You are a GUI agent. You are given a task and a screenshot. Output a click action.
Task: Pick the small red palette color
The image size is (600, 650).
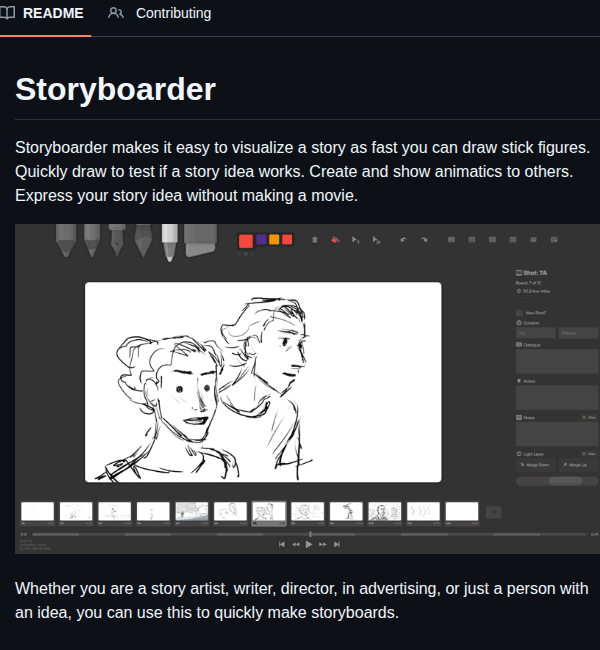click(x=287, y=240)
